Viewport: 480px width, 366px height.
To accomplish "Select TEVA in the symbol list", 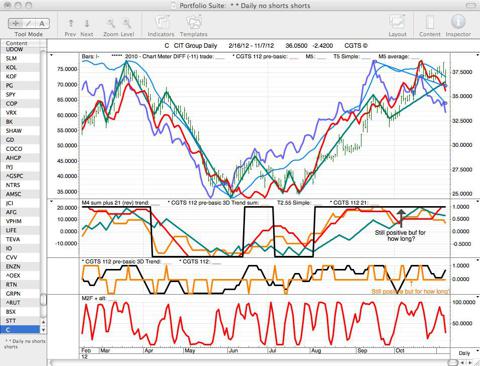I will [21, 239].
